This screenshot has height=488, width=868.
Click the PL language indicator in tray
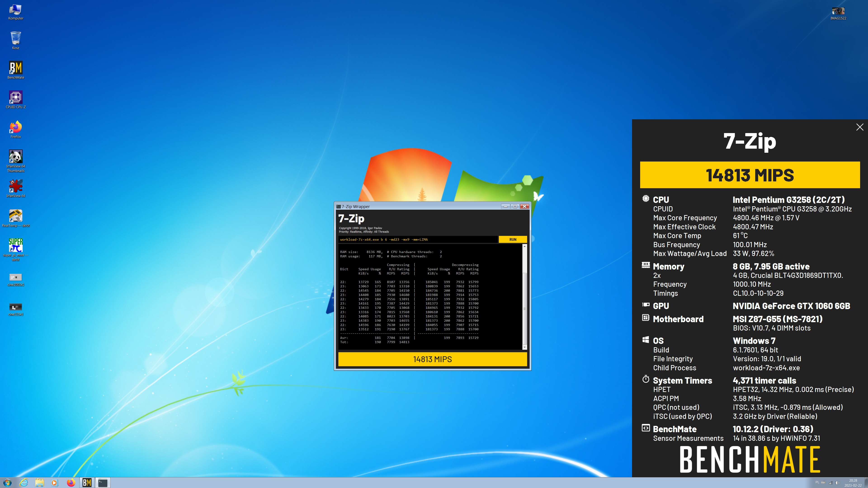(x=817, y=483)
